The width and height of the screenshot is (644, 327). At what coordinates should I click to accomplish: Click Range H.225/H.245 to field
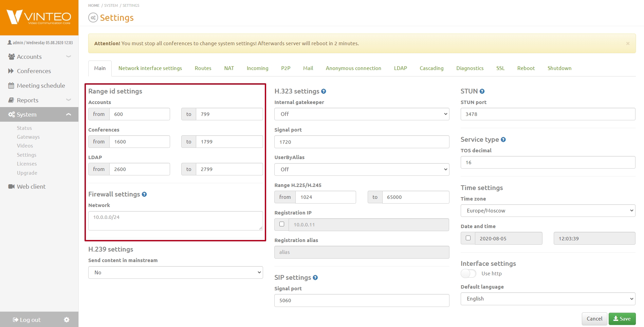pos(416,197)
